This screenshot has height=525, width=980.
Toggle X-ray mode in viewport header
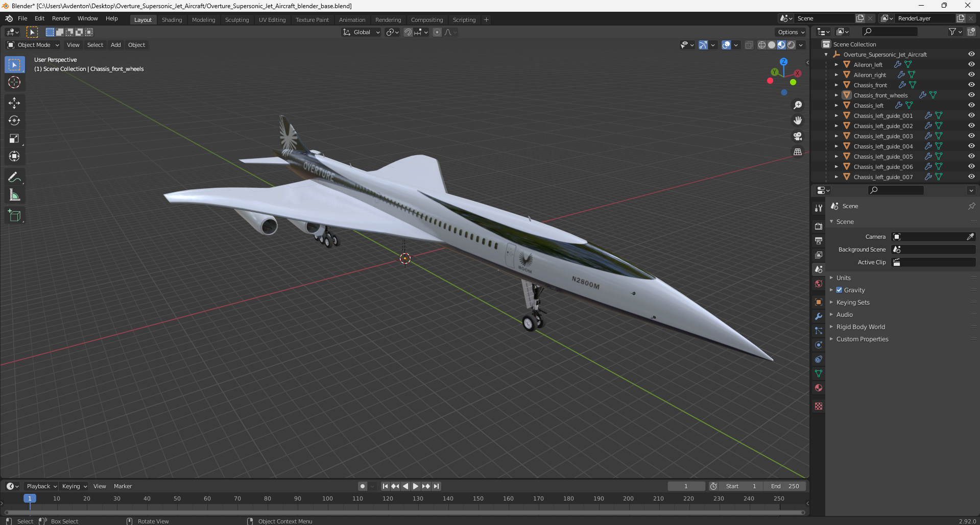pos(749,45)
